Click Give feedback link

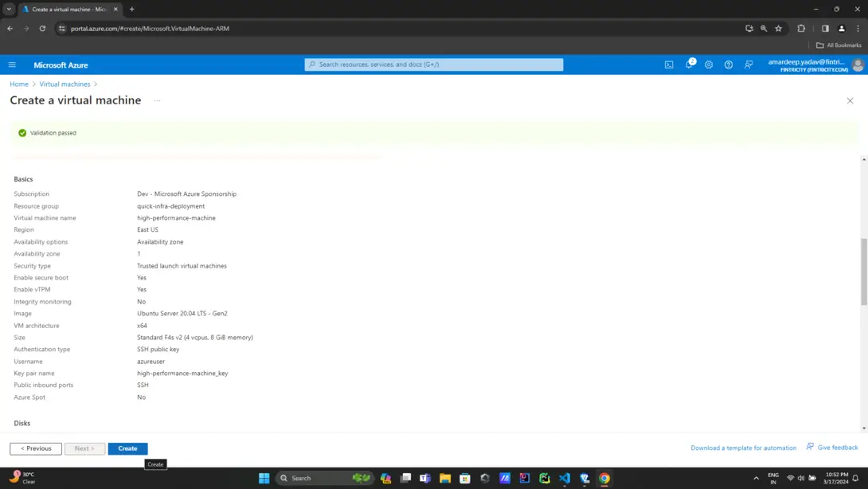(x=832, y=447)
